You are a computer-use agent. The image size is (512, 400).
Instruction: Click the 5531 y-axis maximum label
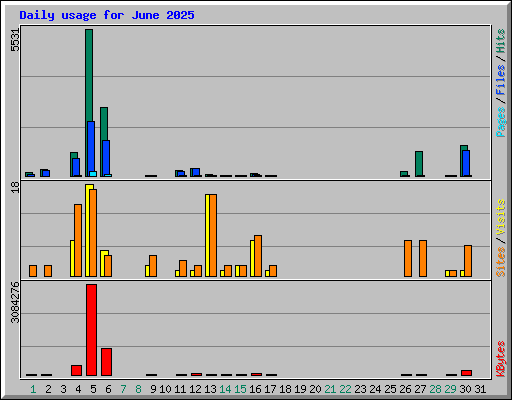pyautogui.click(x=15, y=40)
